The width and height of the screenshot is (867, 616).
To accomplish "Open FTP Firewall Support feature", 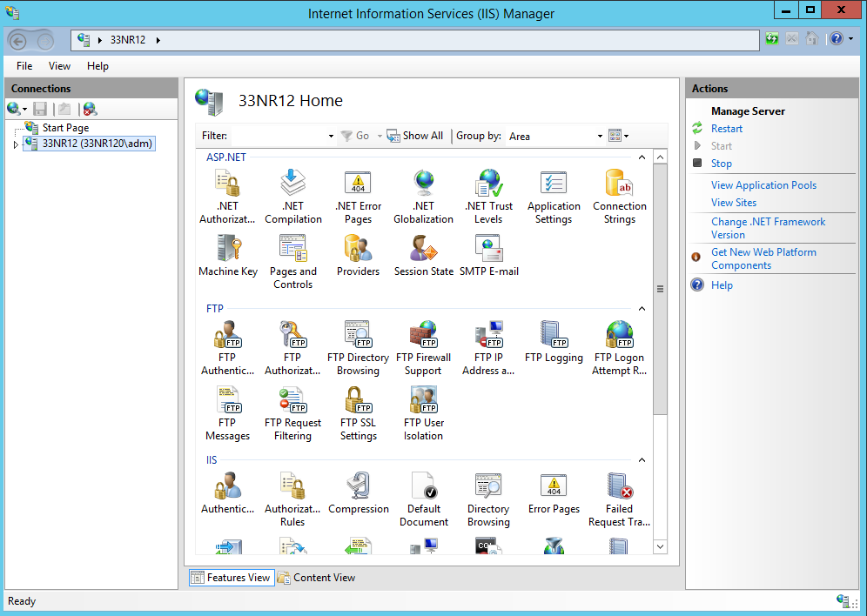I will pos(424,348).
